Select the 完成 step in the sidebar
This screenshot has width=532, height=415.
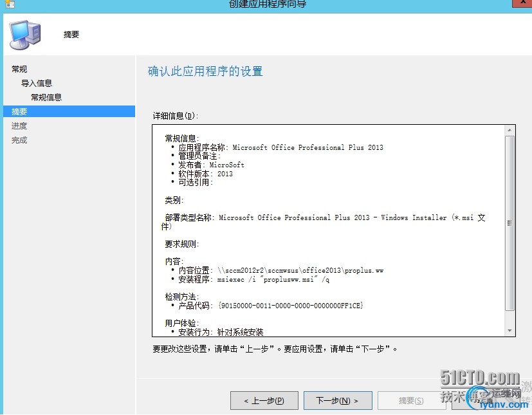pyautogui.click(x=19, y=140)
